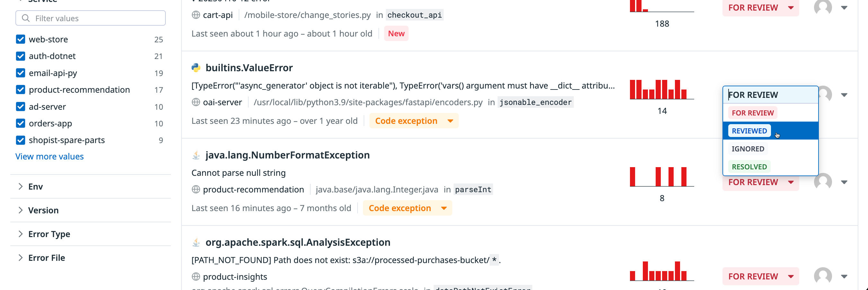Click the globe icon next to product-insights
The height and width of the screenshot is (290, 868).
[x=196, y=277]
